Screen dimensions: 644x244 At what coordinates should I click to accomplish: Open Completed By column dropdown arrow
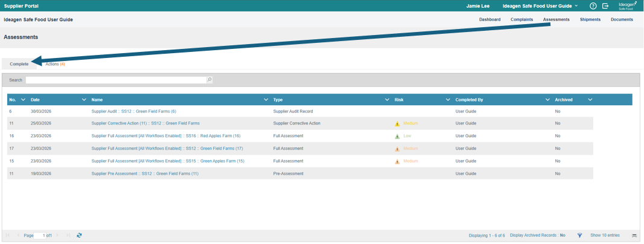pos(547,100)
